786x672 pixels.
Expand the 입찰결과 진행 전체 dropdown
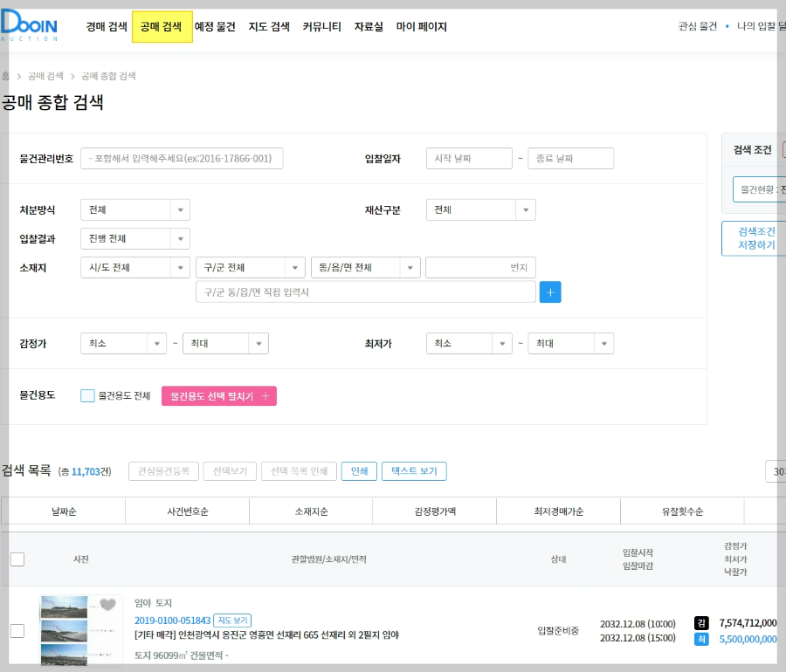(x=134, y=238)
